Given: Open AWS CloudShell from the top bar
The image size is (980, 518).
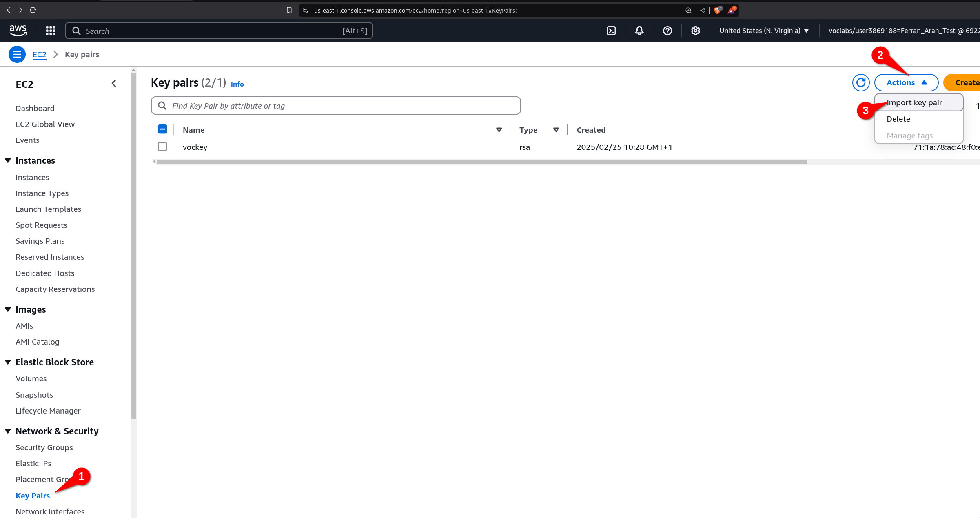Looking at the screenshot, I should pos(611,31).
